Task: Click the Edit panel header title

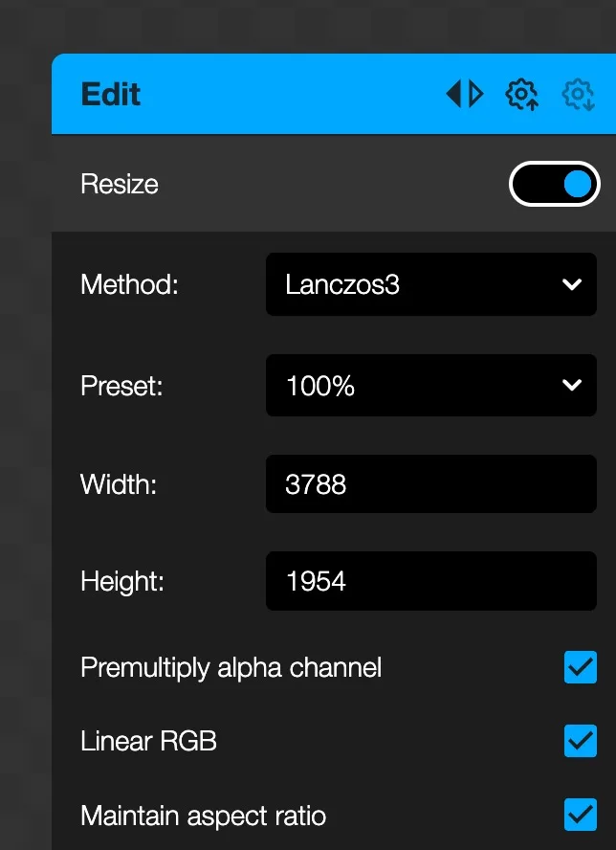Action: point(111,94)
